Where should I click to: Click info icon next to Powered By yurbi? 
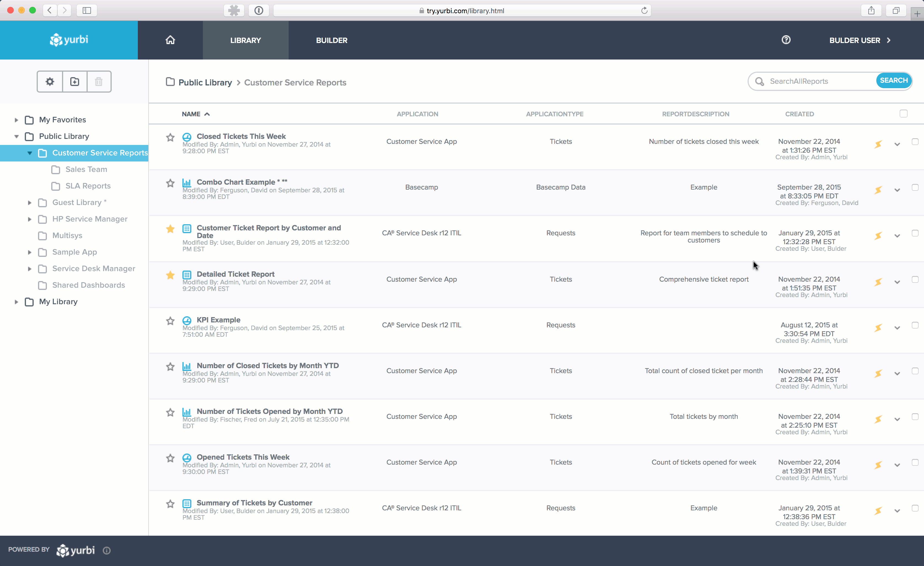pyautogui.click(x=107, y=550)
